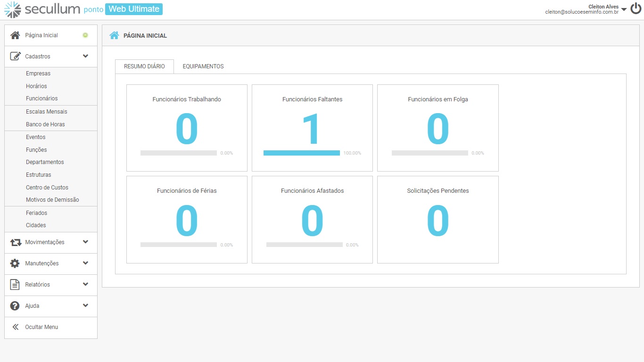Click the house icon beside Página Inicial
644x362 pixels.
[x=15, y=35]
